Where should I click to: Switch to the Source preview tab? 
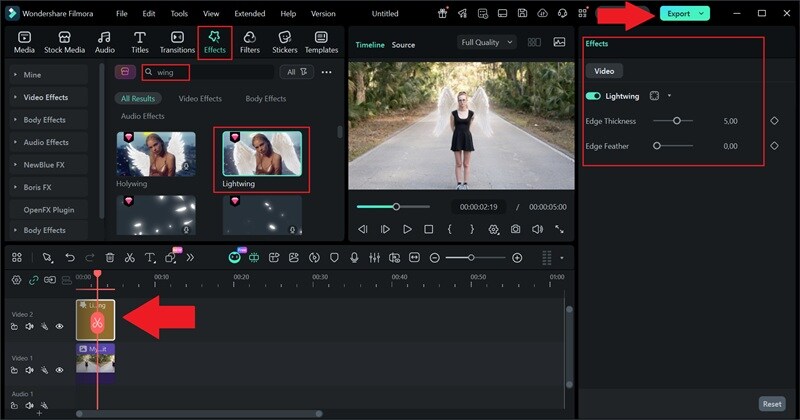(x=403, y=45)
